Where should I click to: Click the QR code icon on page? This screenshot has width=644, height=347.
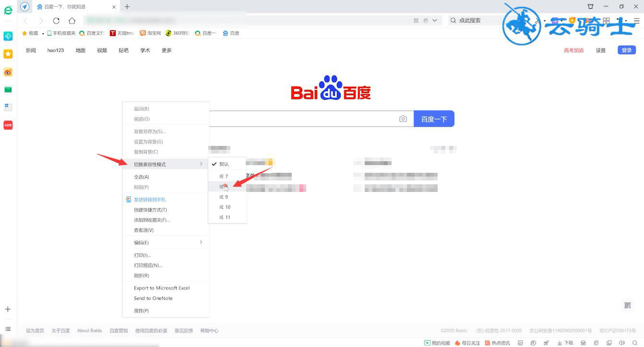(627, 305)
